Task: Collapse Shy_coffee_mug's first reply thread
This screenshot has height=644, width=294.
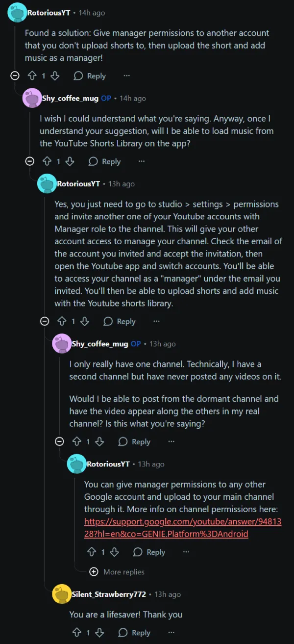Action: point(30,161)
